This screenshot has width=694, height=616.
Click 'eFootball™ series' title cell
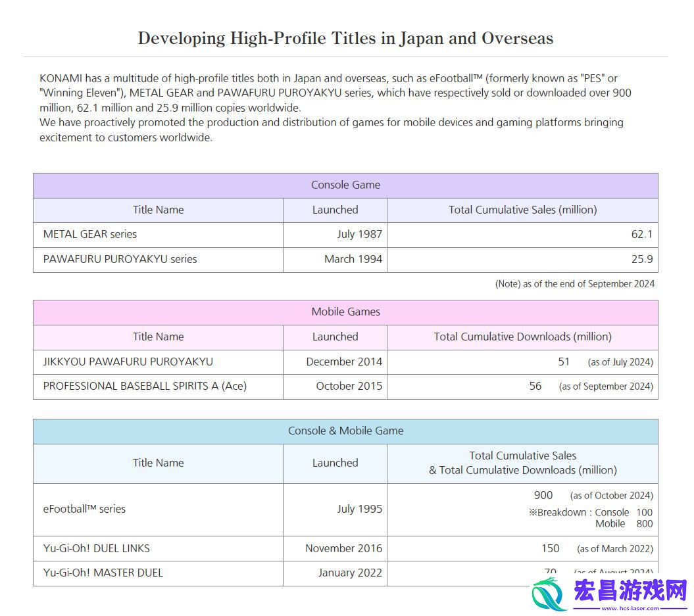click(x=158, y=509)
